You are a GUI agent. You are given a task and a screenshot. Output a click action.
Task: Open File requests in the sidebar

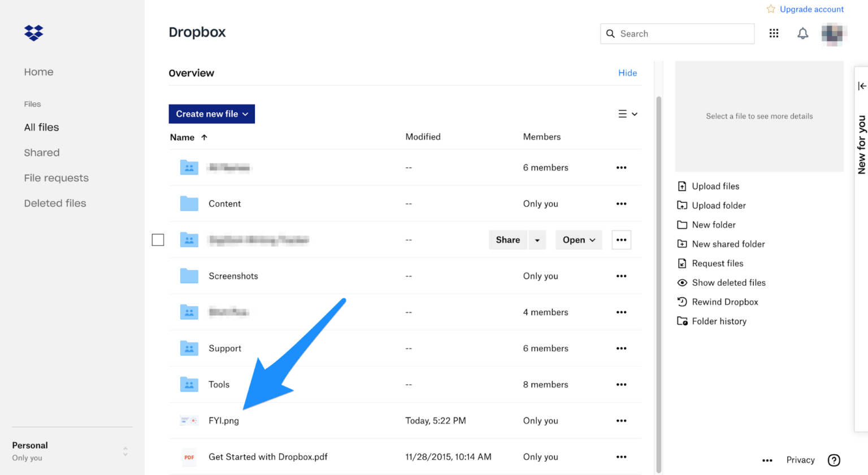click(57, 178)
